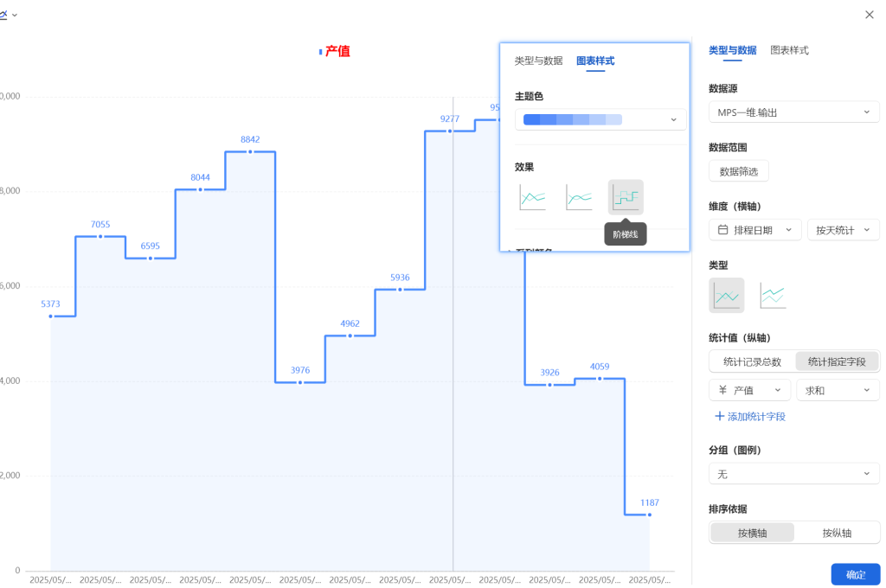The width and height of the screenshot is (886, 588).
Task: Click the 5936 data label
Action: [x=400, y=278]
